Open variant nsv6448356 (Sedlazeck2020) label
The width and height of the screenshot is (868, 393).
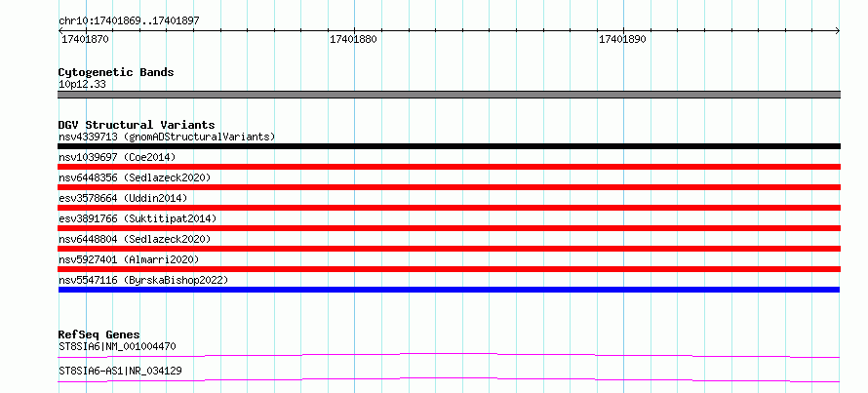pos(135,177)
